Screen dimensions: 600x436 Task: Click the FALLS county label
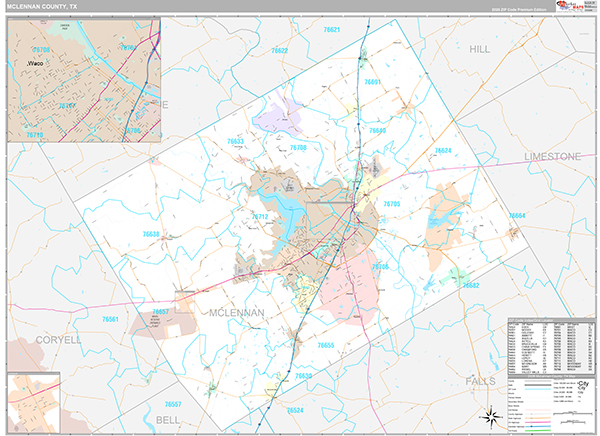coord(481,381)
